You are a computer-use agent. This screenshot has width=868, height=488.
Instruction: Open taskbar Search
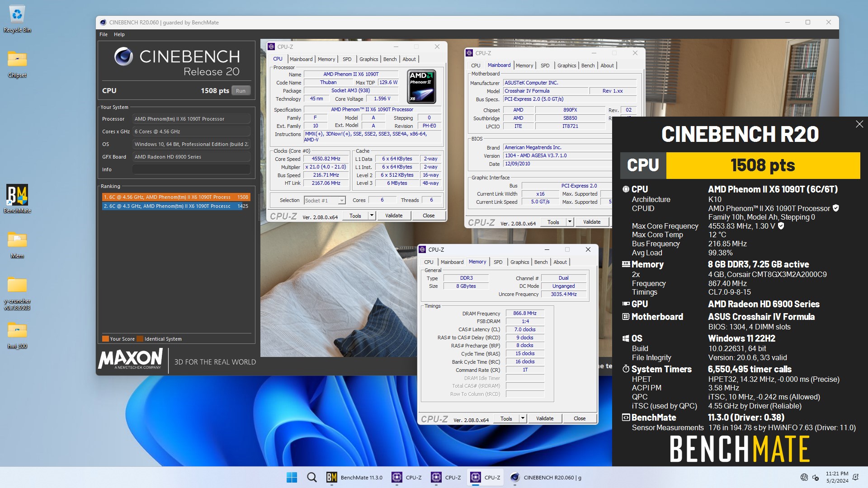(312, 477)
